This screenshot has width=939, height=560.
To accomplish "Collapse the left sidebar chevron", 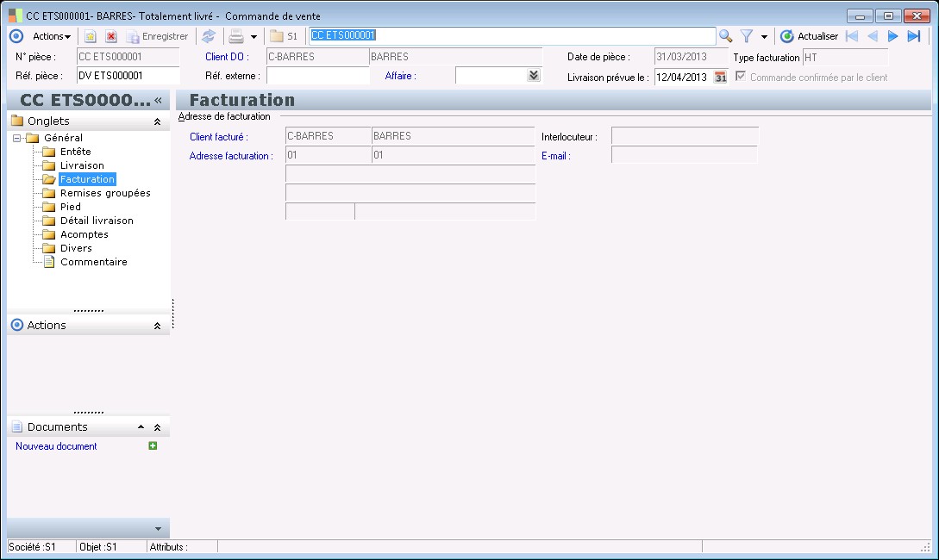I will [x=158, y=101].
